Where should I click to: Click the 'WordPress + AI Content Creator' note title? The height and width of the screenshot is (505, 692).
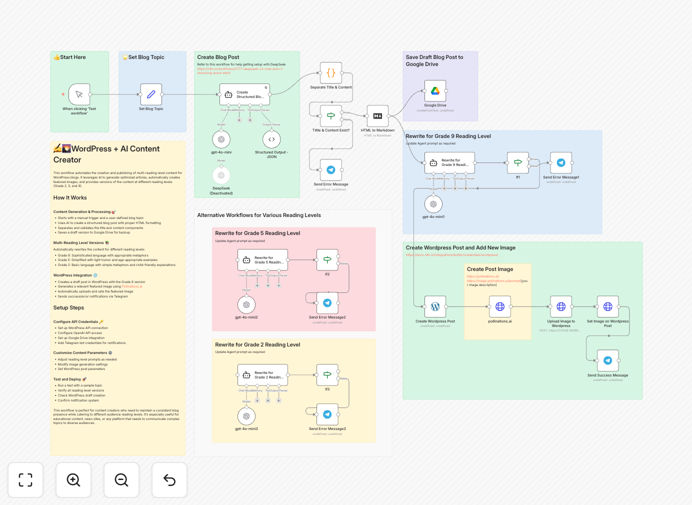pos(106,154)
